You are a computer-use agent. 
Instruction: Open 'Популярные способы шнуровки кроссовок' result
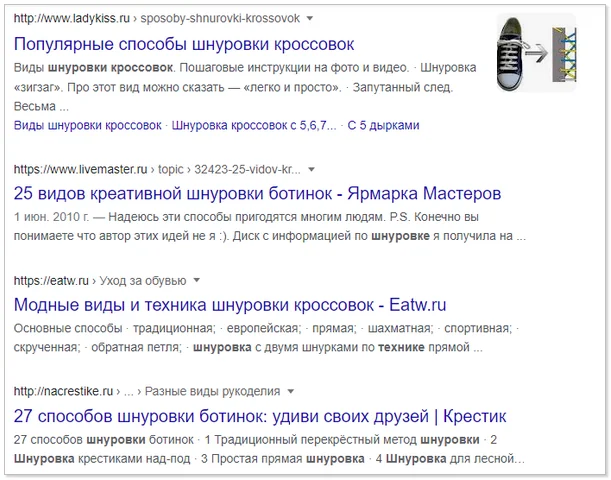click(x=184, y=44)
